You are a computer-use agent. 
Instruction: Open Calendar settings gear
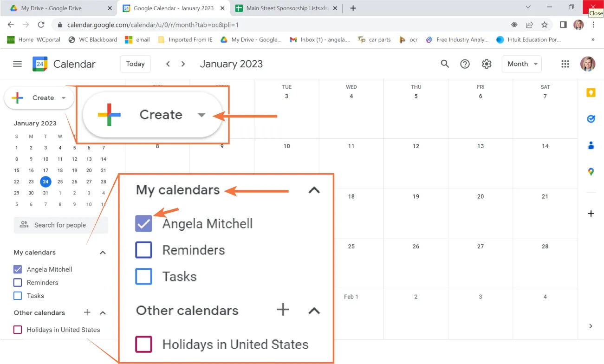(486, 64)
